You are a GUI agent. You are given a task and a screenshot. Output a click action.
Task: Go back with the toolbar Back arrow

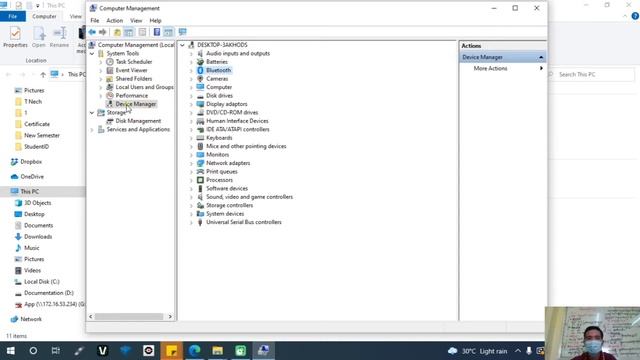(x=92, y=32)
